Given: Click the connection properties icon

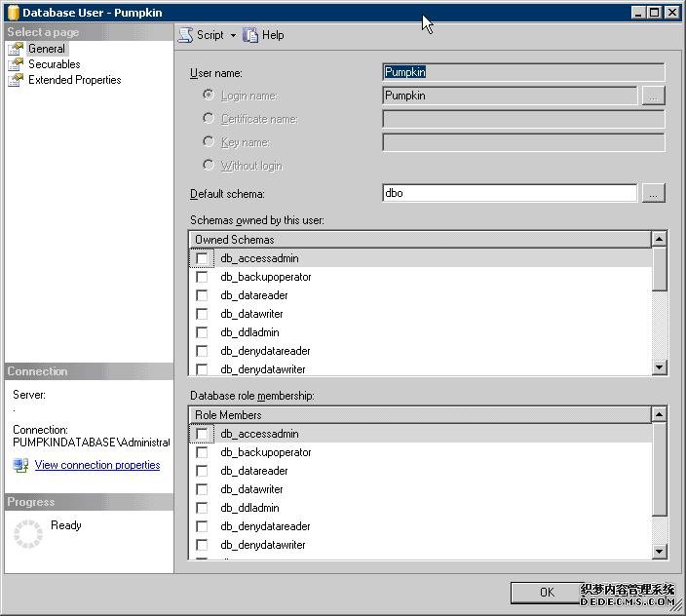Looking at the screenshot, I should click(x=20, y=466).
